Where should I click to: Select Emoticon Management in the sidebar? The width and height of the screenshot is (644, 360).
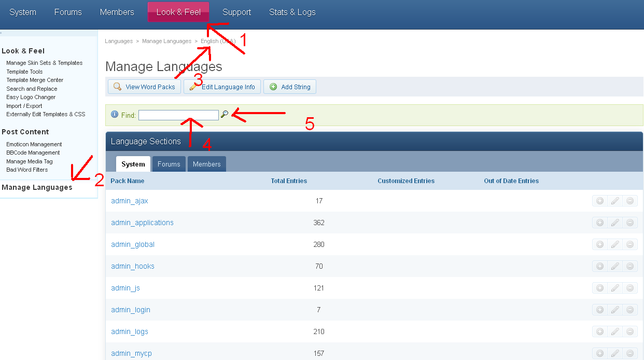tap(34, 144)
